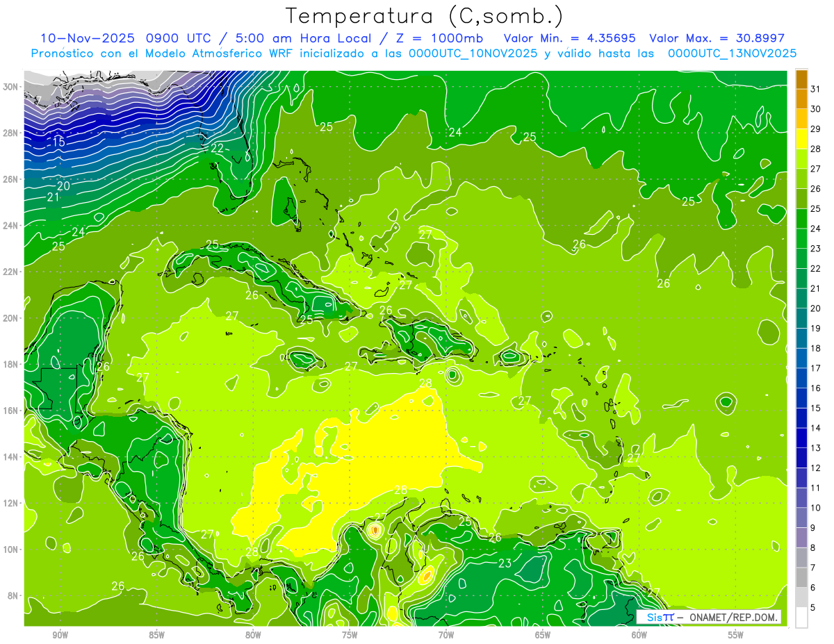The image size is (834, 644).
Task: Select the '55W' longitude axis label
Action: 735,635
